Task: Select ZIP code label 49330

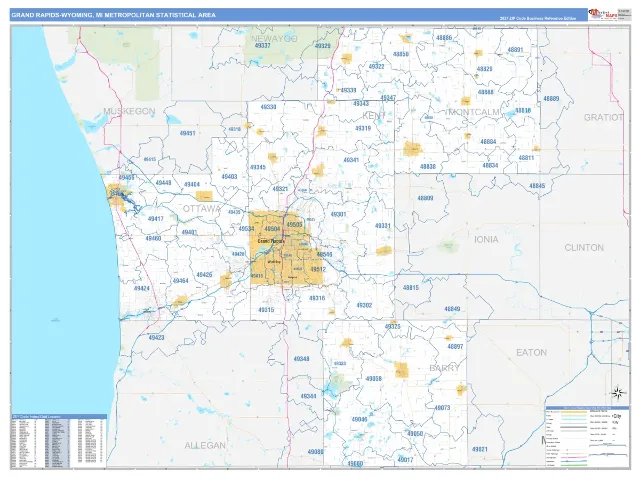Action: (268, 107)
